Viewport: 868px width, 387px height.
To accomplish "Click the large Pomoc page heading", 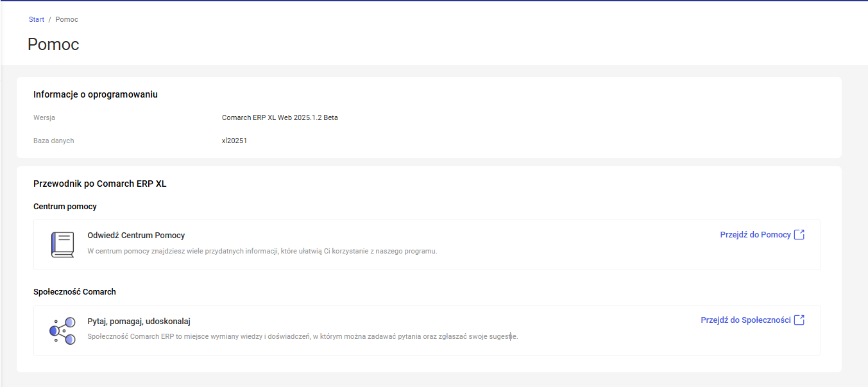I will click(53, 44).
